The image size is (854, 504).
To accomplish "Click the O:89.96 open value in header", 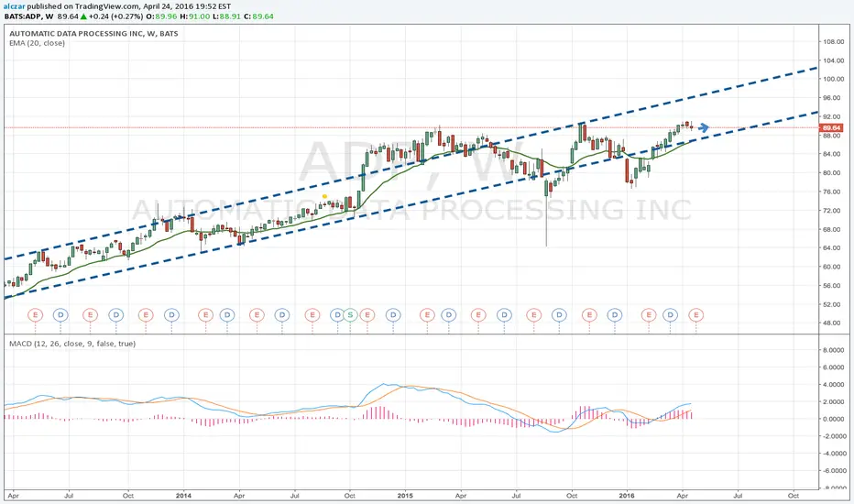I will (163, 16).
